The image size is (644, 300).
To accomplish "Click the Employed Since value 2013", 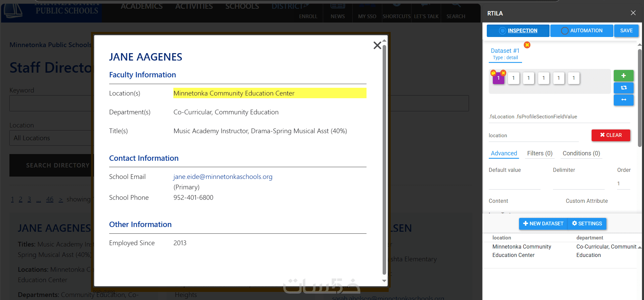I will 180,243.
